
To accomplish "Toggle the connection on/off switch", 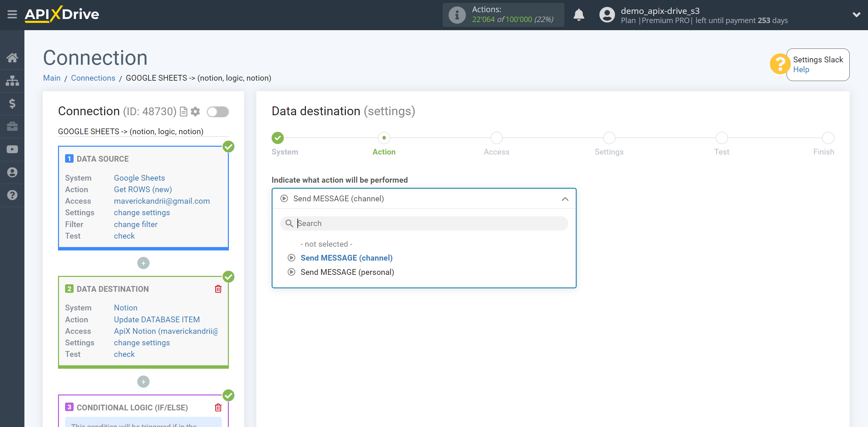I will (218, 111).
